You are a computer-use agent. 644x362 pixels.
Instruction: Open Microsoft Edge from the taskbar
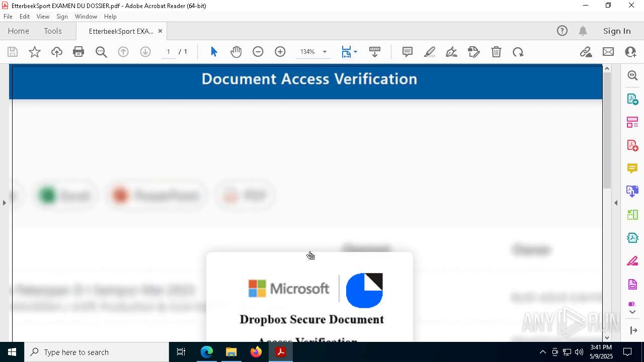tap(207, 352)
